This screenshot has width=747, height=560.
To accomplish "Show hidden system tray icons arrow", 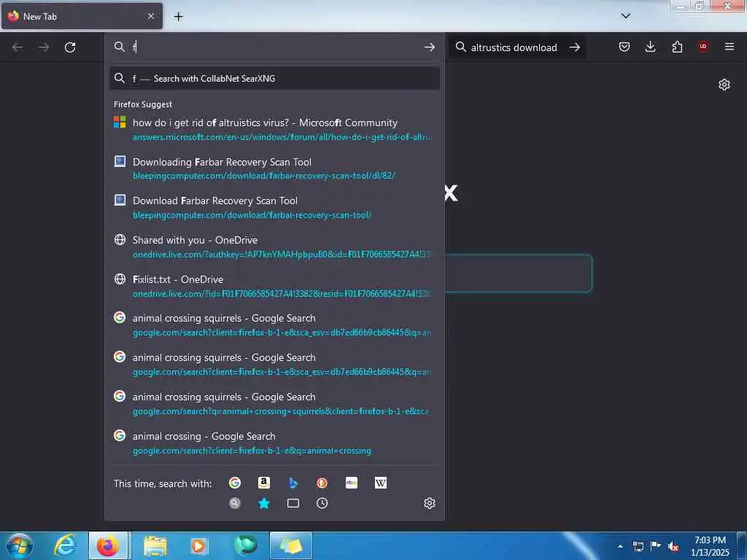I will pyautogui.click(x=620, y=546).
